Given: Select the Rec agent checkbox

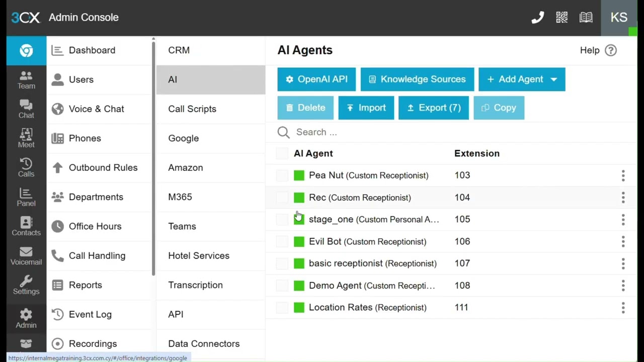Looking at the screenshot, I should click(282, 198).
